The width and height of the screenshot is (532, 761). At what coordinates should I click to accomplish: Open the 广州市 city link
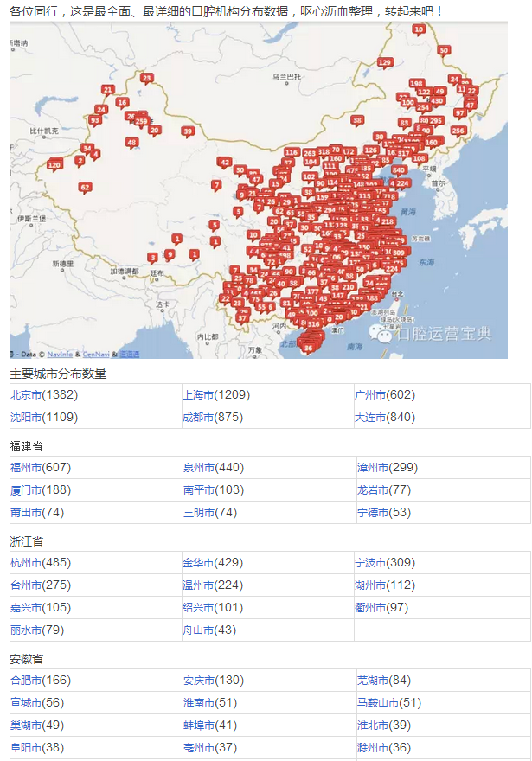(x=370, y=395)
